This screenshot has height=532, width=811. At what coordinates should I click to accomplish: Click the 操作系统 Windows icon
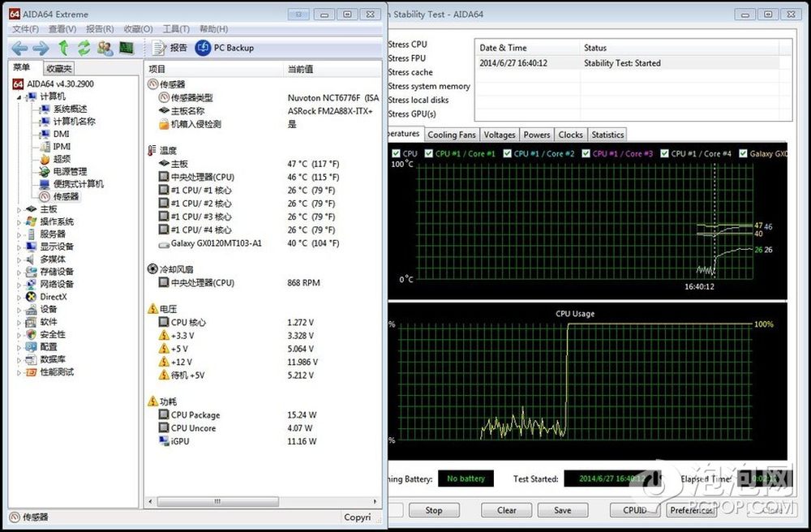31,221
